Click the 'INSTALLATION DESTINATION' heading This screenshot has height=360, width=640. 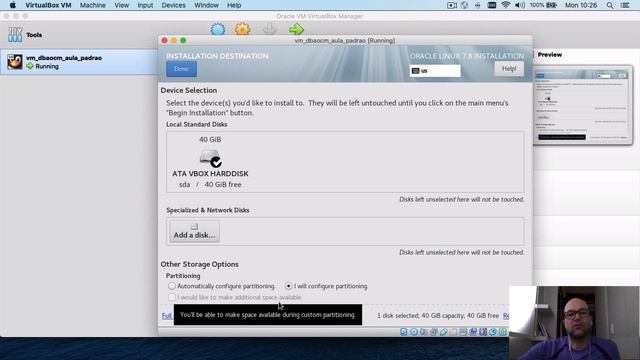pyautogui.click(x=217, y=56)
